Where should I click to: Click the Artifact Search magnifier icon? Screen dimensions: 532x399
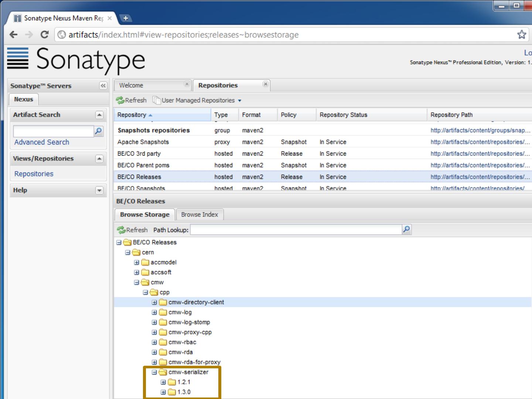pyautogui.click(x=98, y=131)
